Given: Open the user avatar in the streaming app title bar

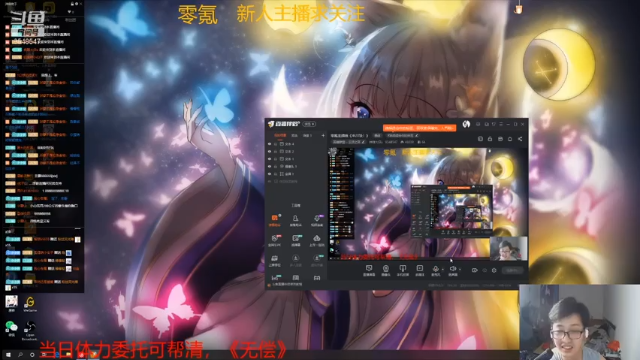Looking at the screenshot, I should pos(466,124).
